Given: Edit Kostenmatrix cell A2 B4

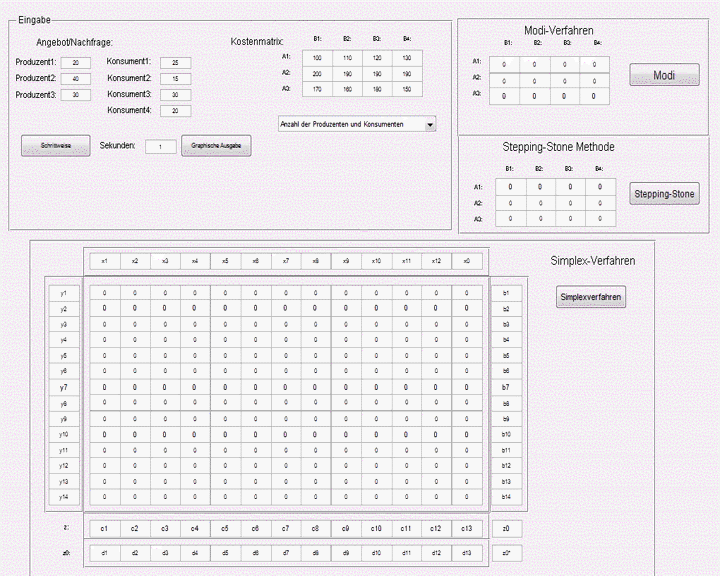Looking at the screenshot, I should [x=407, y=74].
